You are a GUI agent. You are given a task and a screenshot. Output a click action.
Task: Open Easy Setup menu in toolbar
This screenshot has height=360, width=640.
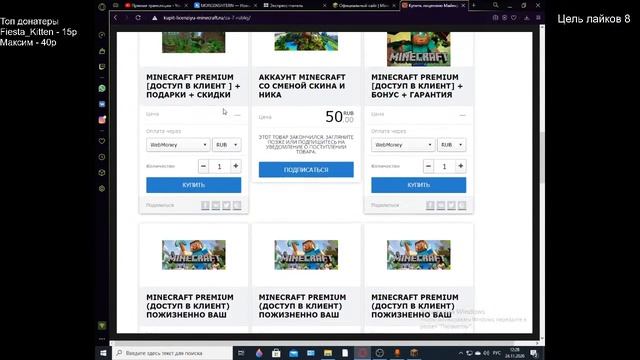[x=538, y=18]
